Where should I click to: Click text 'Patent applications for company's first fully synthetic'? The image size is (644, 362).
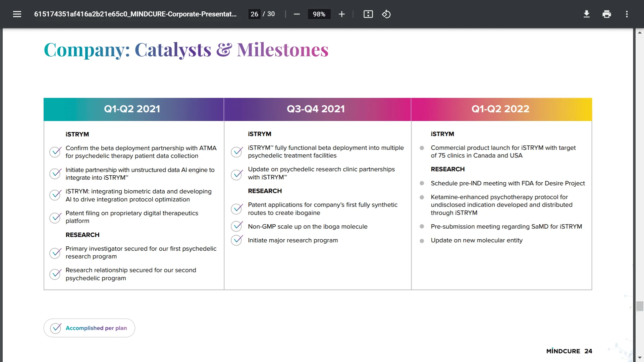pos(323,205)
